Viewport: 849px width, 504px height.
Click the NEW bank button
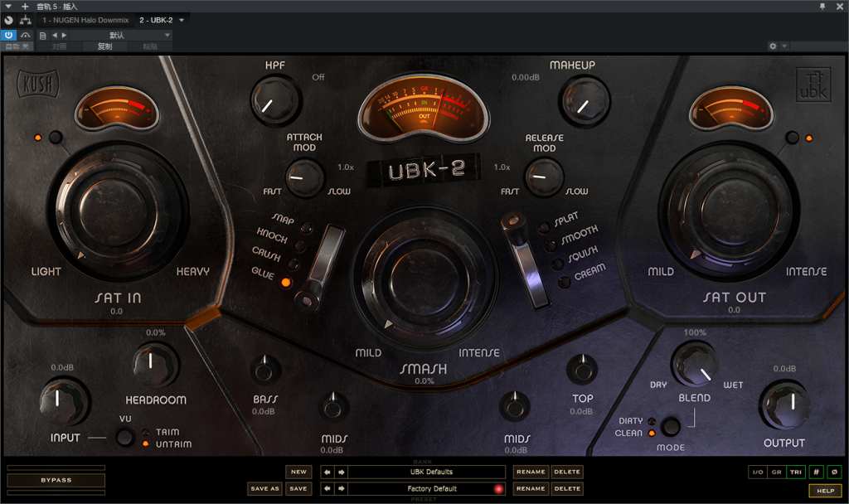point(298,472)
